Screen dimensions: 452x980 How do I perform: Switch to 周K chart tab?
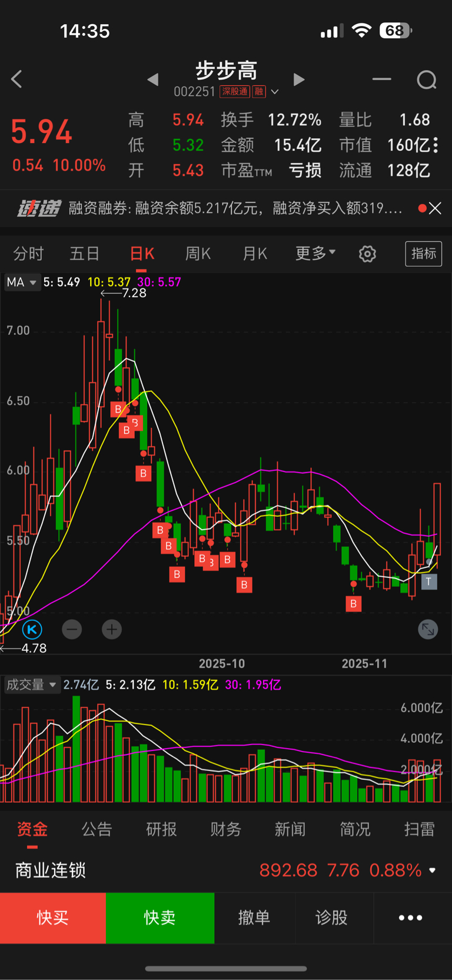pyautogui.click(x=198, y=254)
